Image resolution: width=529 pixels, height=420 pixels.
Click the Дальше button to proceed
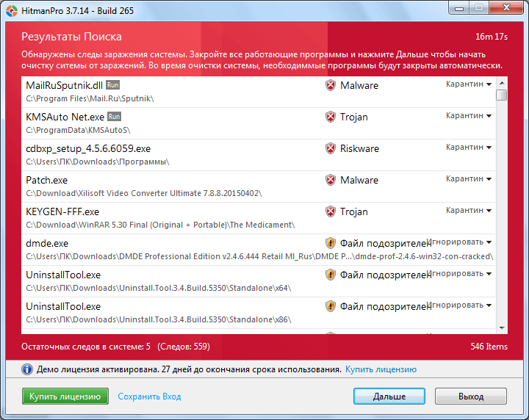tap(389, 396)
